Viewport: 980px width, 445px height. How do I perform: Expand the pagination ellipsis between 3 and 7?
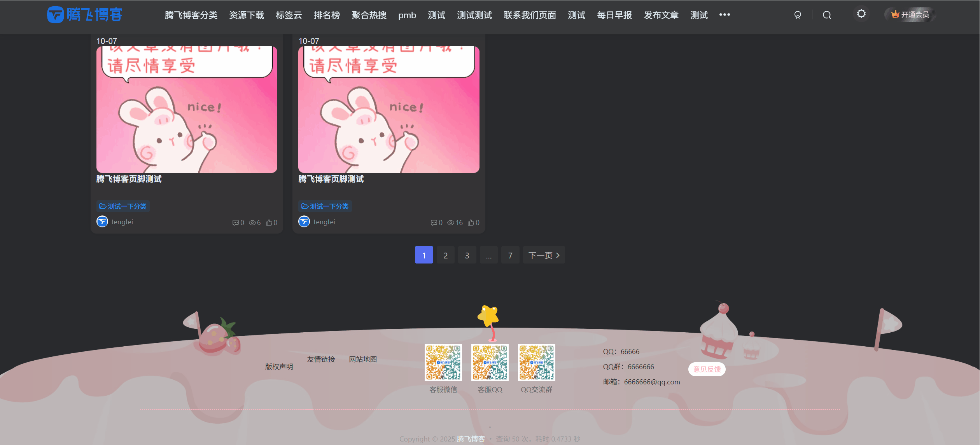489,255
